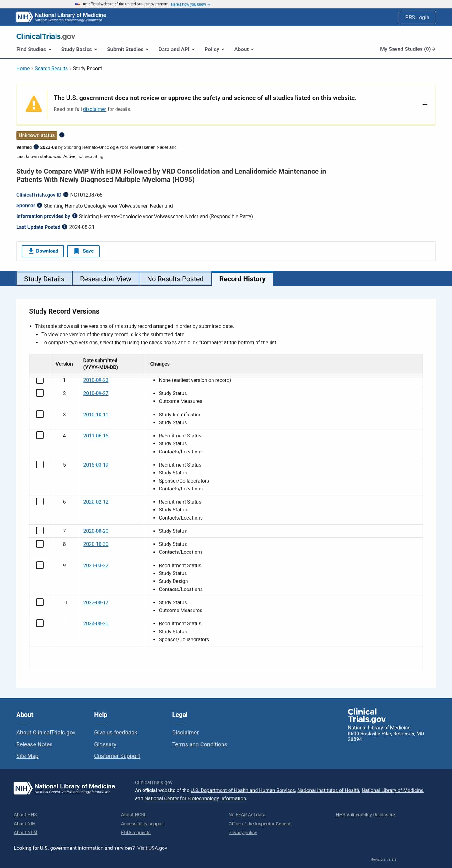Open version dated 2011-06-16

pos(96,436)
